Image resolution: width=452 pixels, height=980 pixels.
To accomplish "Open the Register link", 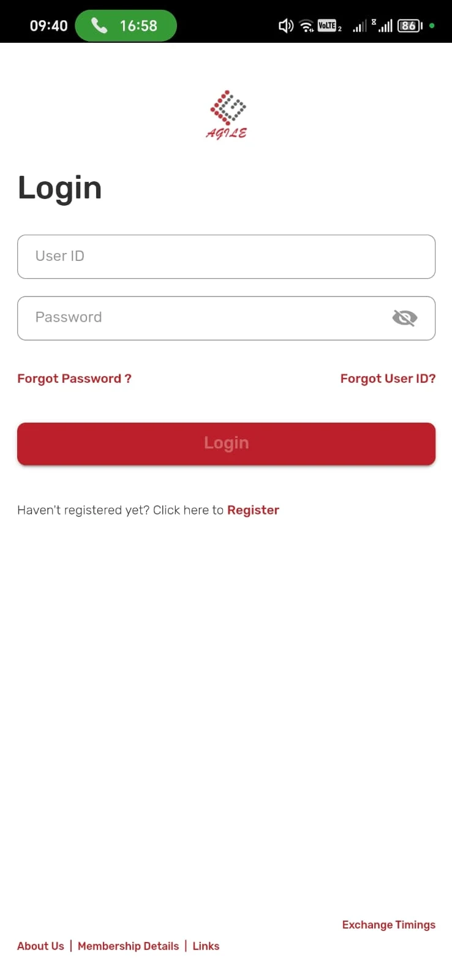I will (253, 510).
